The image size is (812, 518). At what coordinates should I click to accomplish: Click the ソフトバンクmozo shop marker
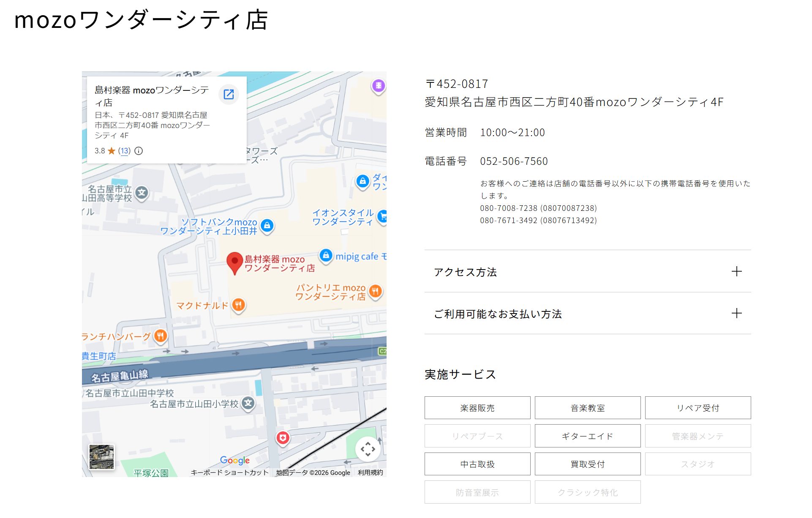point(267,226)
